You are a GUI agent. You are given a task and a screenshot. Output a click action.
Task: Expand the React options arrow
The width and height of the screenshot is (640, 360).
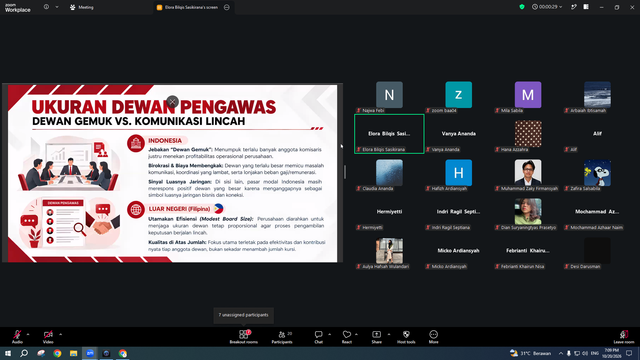tap(356, 334)
